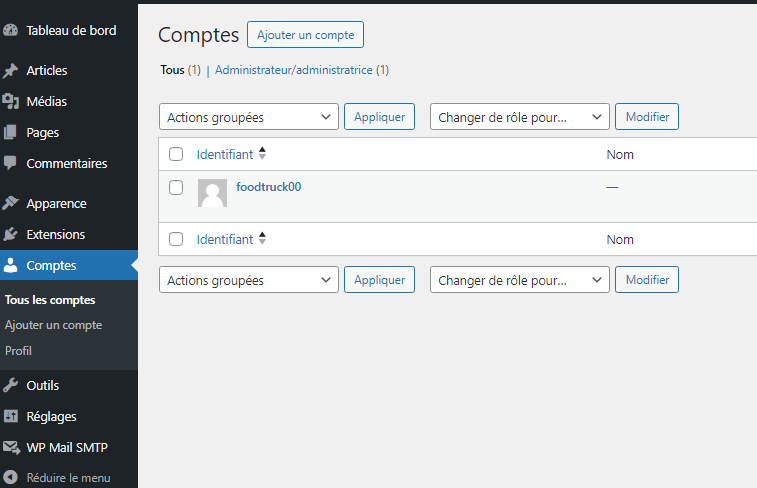Click the Ajouter un compte button
757x488 pixels.
tap(305, 35)
